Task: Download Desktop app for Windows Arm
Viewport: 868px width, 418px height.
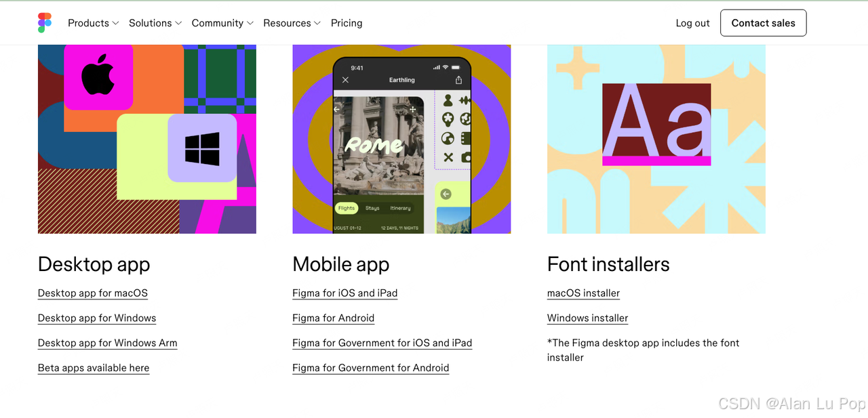Action: pos(108,343)
